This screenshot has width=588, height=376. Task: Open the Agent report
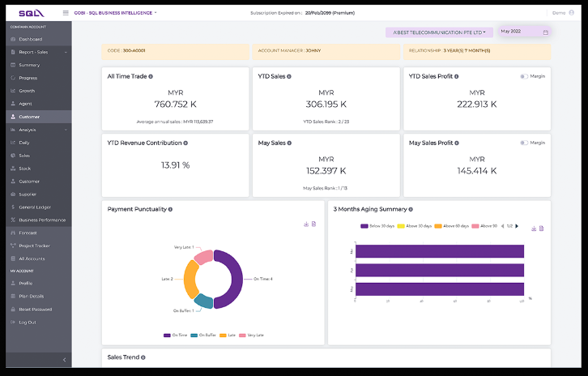click(39, 104)
